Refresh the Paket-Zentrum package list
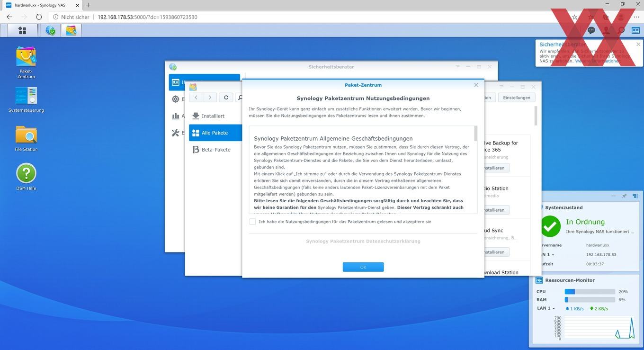This screenshot has height=350, width=644. [226, 97]
